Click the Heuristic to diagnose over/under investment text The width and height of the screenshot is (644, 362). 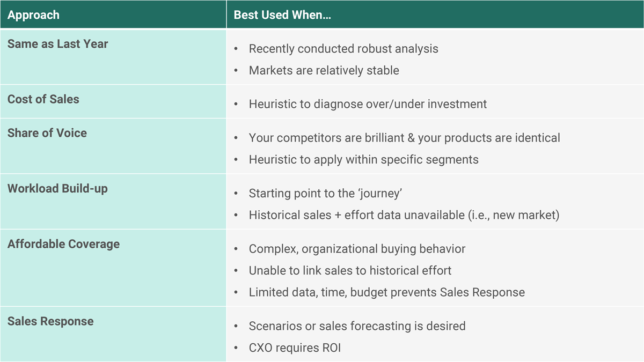pos(368,104)
